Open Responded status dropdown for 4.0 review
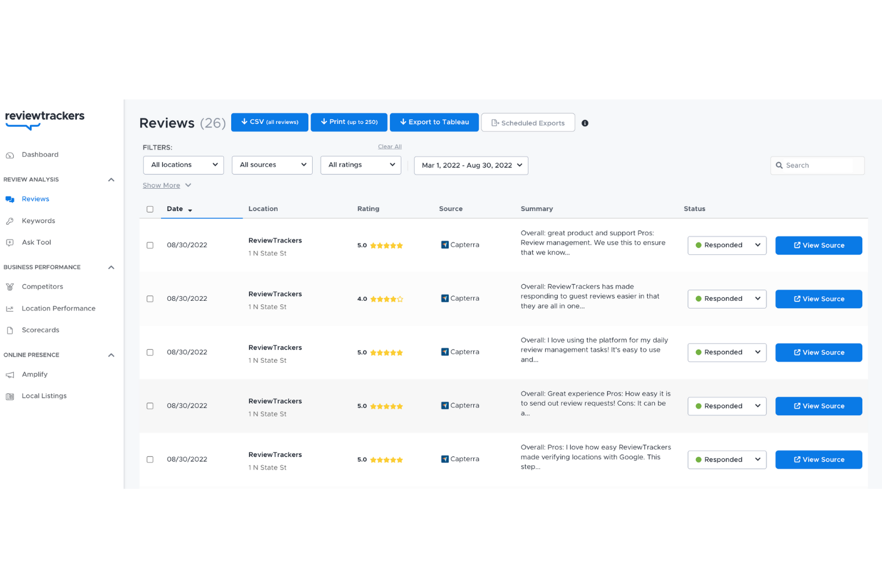882x588 pixels. coord(727,299)
